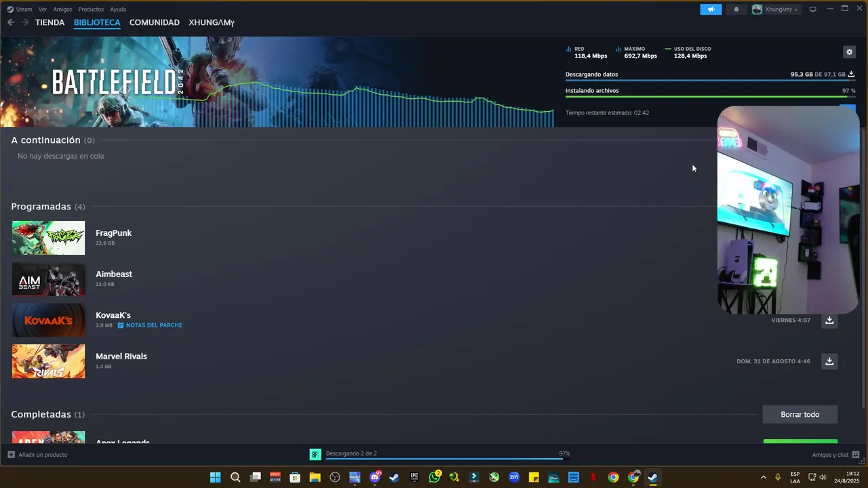Open network settings in the tray

pyautogui.click(x=812, y=477)
